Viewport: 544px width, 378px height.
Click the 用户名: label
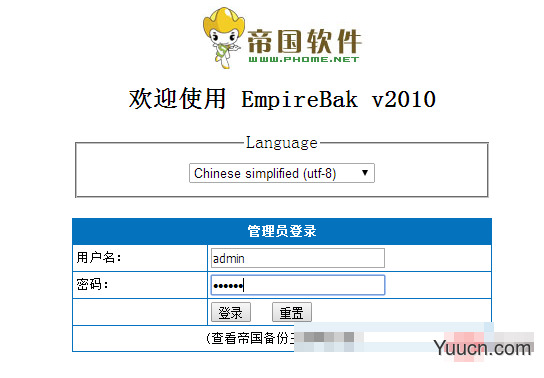pos(99,258)
